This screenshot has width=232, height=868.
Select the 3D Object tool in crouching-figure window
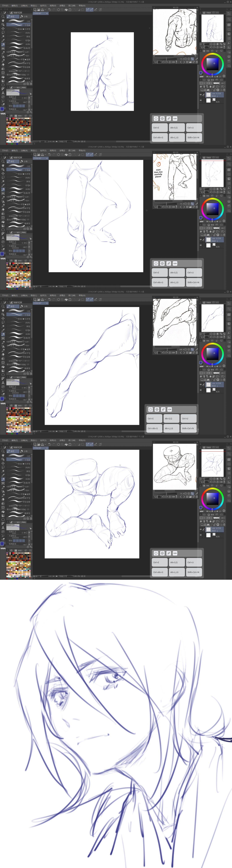3,459
